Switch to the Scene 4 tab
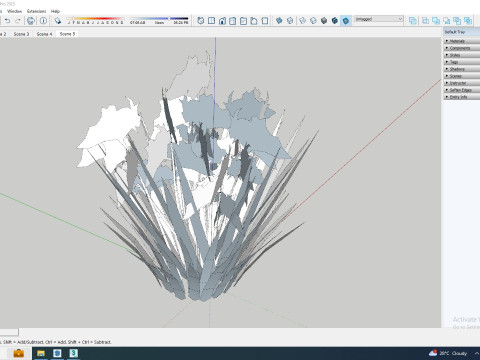480x360 pixels. coord(44,34)
